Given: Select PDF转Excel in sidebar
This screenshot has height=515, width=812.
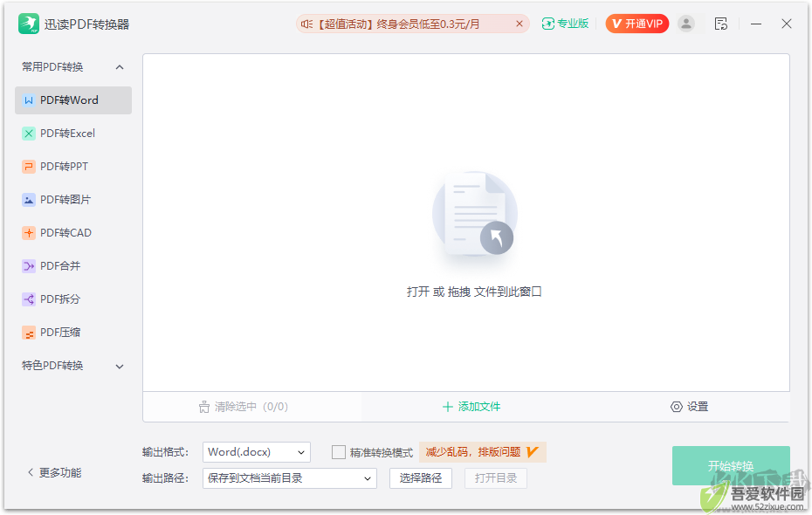Looking at the screenshot, I should tap(73, 134).
